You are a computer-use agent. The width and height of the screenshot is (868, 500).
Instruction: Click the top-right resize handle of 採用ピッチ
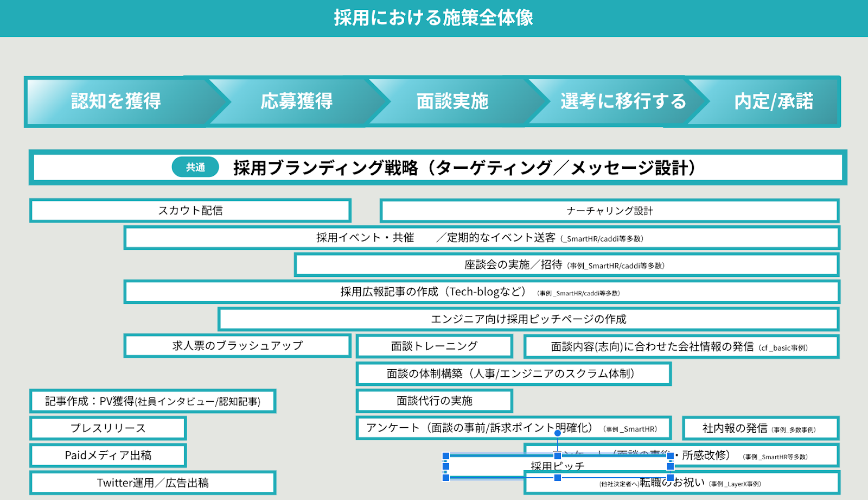coord(671,456)
